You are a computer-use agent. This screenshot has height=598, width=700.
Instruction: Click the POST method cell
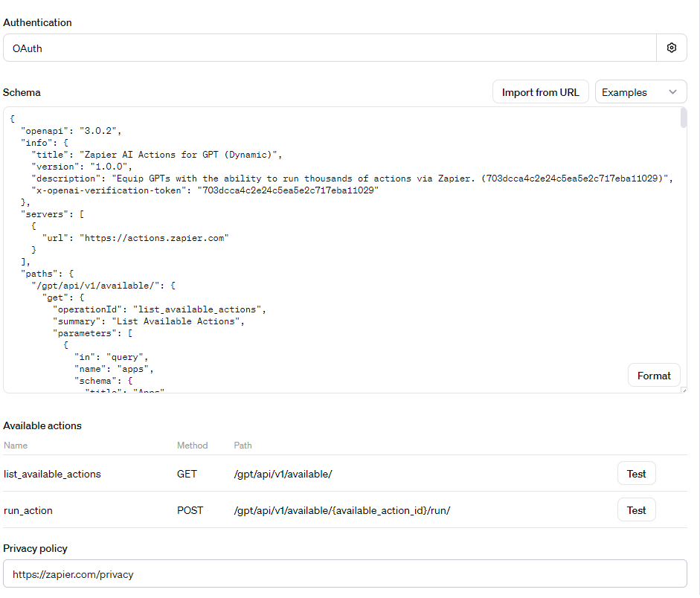pos(190,510)
